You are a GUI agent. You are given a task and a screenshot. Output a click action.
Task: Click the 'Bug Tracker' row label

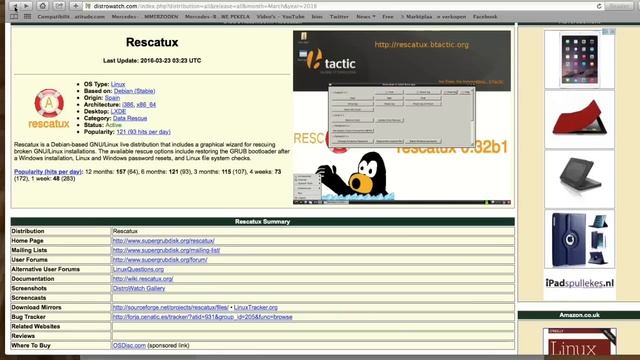point(29,317)
